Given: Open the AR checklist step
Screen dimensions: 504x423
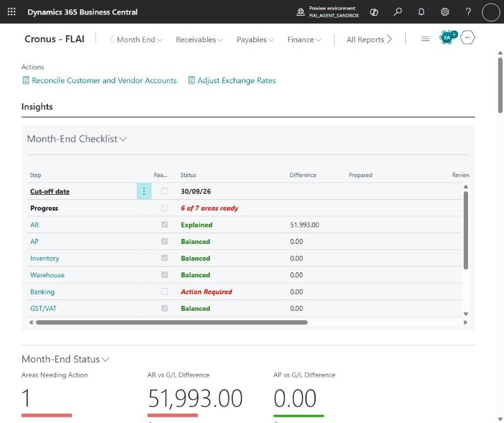Looking at the screenshot, I should tap(35, 225).
